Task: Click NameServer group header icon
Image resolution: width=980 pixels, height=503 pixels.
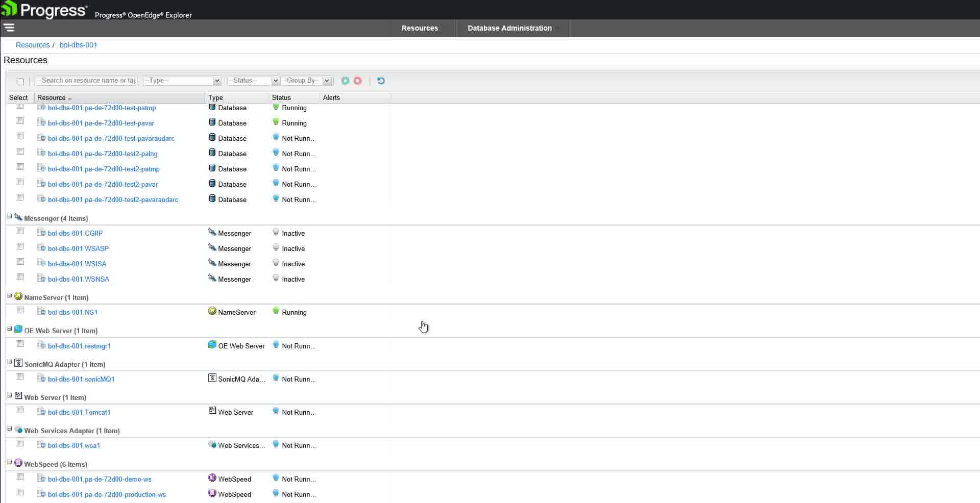Action: (x=18, y=296)
